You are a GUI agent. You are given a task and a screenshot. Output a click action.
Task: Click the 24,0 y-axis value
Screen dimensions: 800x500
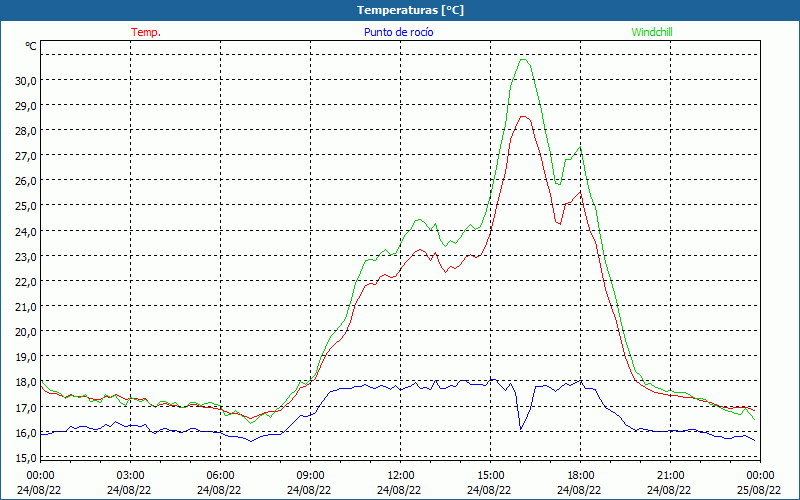click(x=26, y=231)
